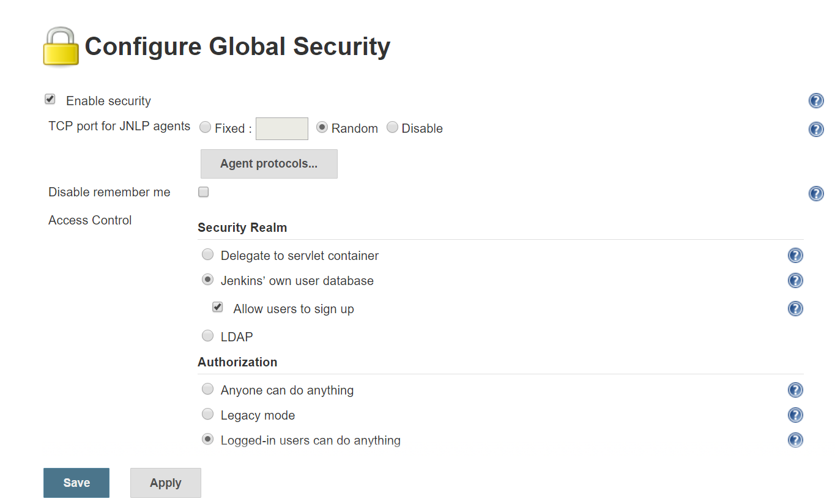835x504 pixels.
Task: View help for Logged-in users can do anything
Action: pos(795,440)
